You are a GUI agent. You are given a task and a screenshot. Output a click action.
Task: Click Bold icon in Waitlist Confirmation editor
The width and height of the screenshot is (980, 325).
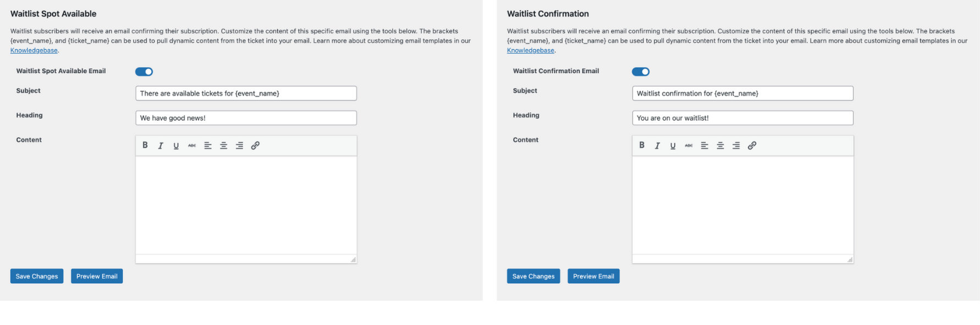click(642, 145)
